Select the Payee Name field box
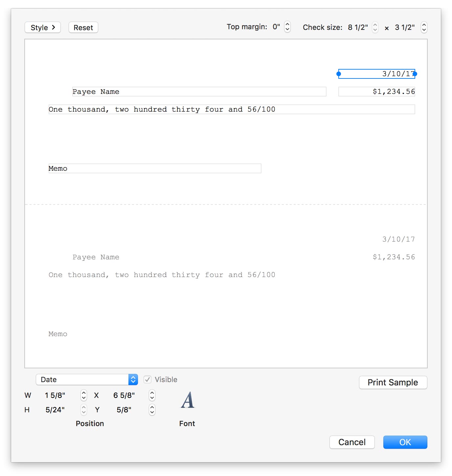The height and width of the screenshot is (476, 452). (199, 92)
